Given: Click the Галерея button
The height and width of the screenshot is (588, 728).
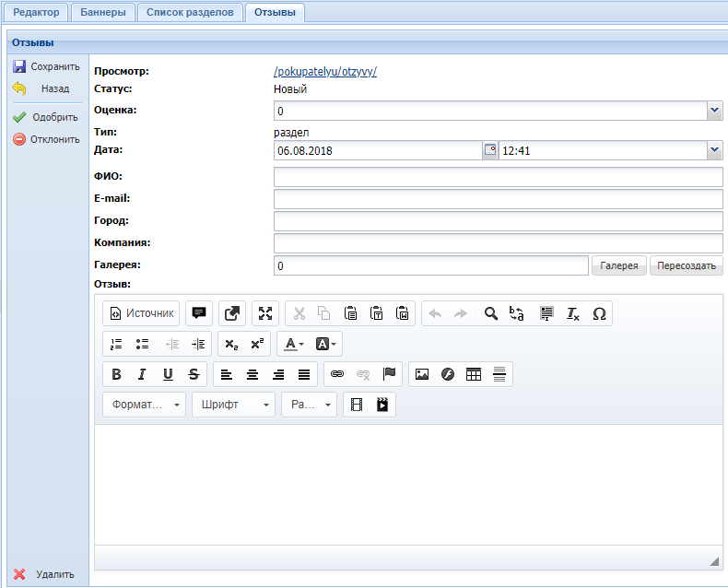Looking at the screenshot, I should pos(619,265).
